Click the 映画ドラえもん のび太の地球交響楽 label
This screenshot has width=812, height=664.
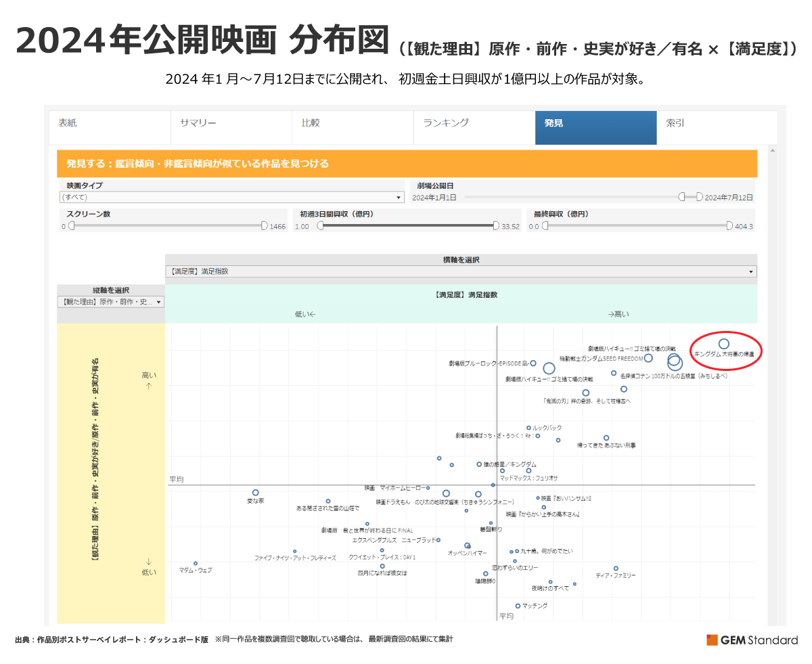click(x=445, y=502)
